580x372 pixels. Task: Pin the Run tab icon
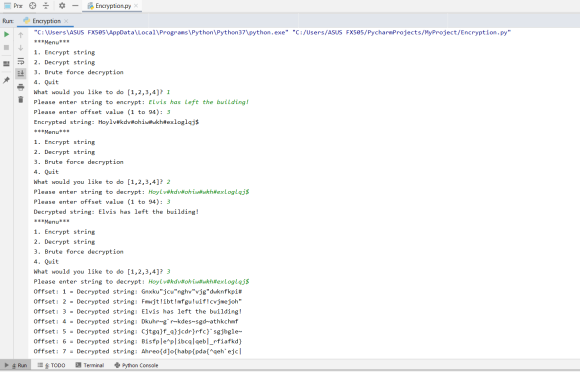(x=6, y=80)
